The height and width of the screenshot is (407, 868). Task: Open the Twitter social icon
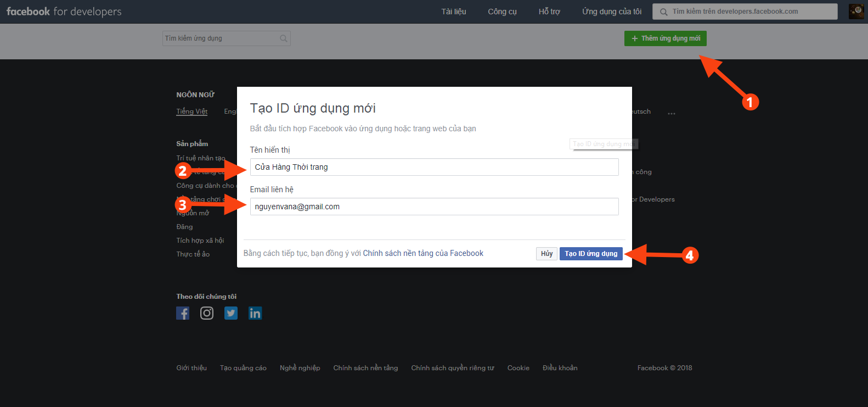click(x=231, y=313)
